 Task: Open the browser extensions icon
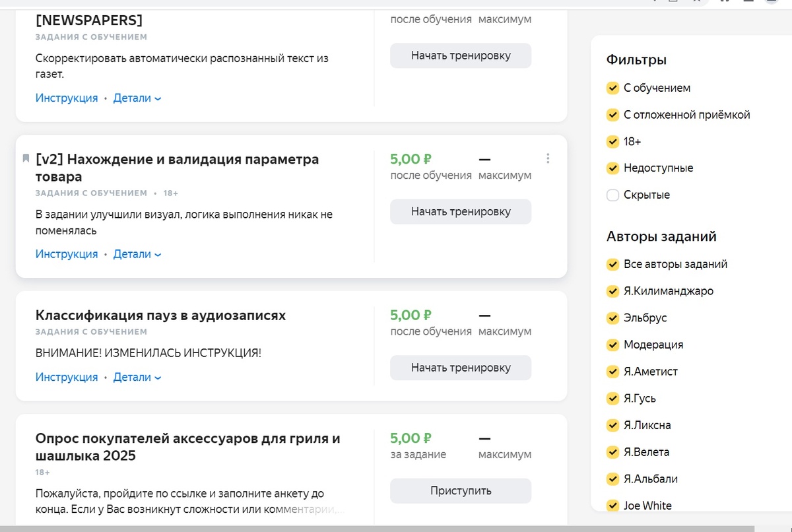click(725, 3)
